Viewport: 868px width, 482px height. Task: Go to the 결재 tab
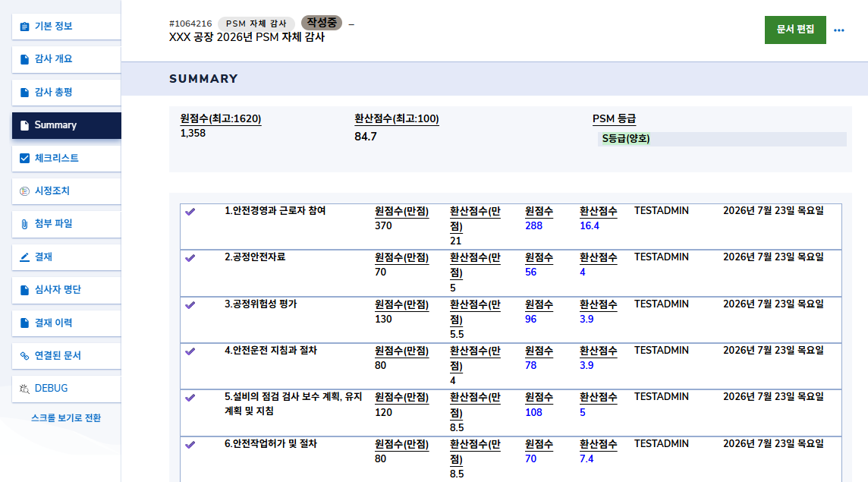click(67, 257)
